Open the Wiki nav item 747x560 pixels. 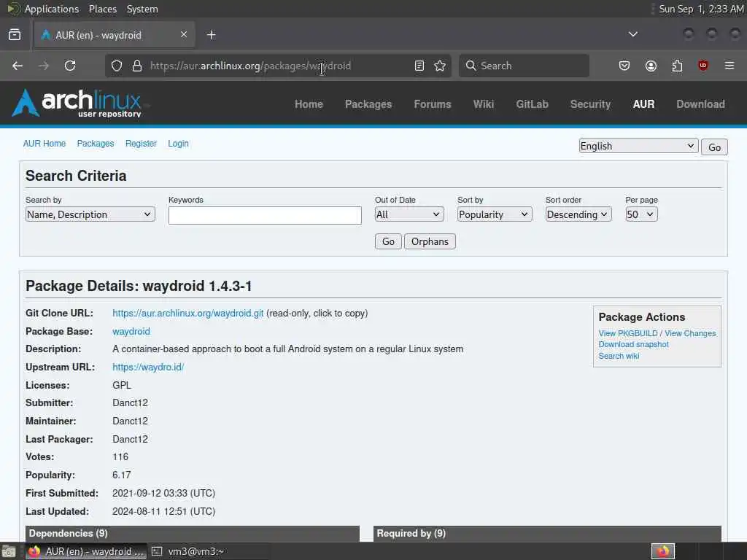tap(484, 104)
